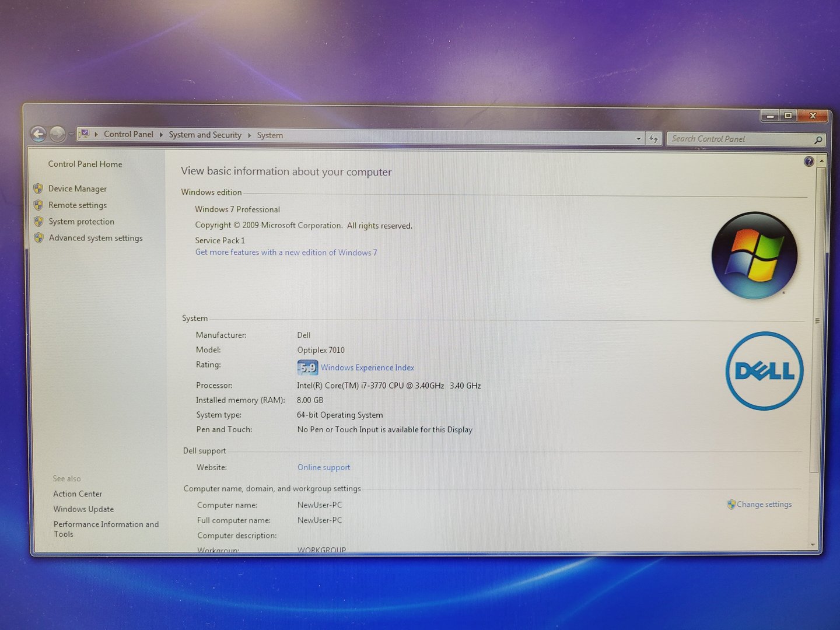The height and width of the screenshot is (630, 840).
Task: Click the shield icon beside Change settings
Action: tap(731, 505)
